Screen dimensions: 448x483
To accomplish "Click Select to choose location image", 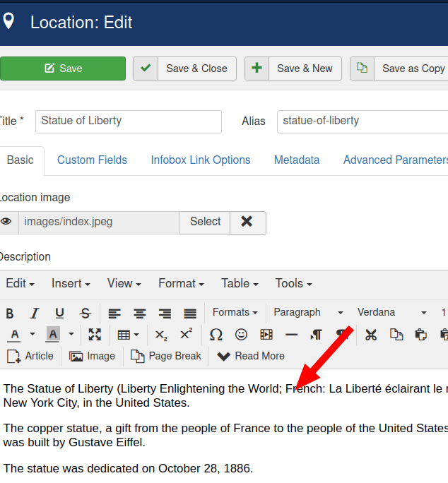I will click(205, 222).
